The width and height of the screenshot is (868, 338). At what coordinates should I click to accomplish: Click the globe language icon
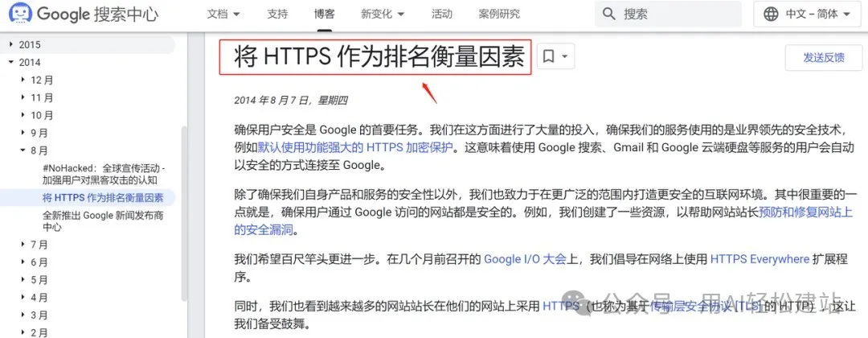tap(771, 14)
